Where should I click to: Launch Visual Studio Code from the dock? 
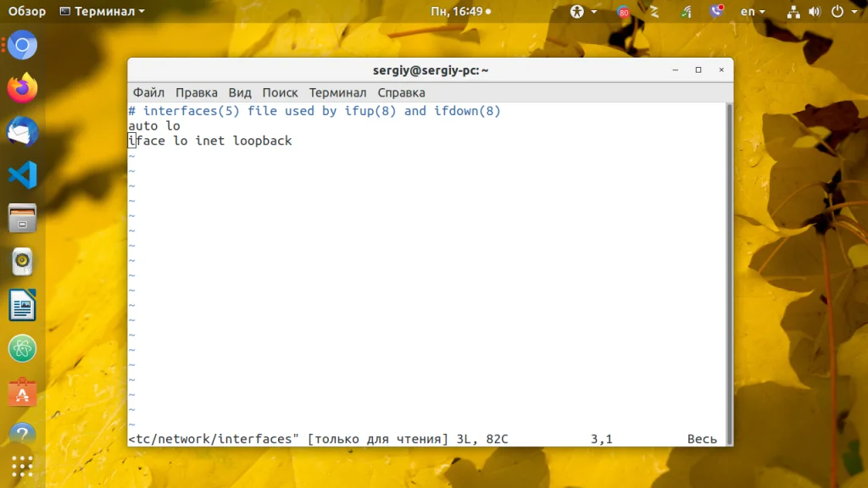tap(22, 175)
